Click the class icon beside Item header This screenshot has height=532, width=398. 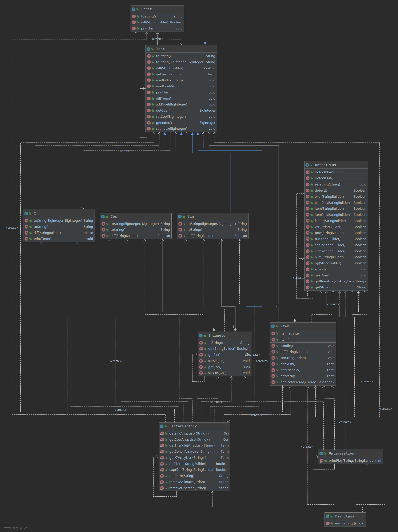pyautogui.click(x=273, y=326)
